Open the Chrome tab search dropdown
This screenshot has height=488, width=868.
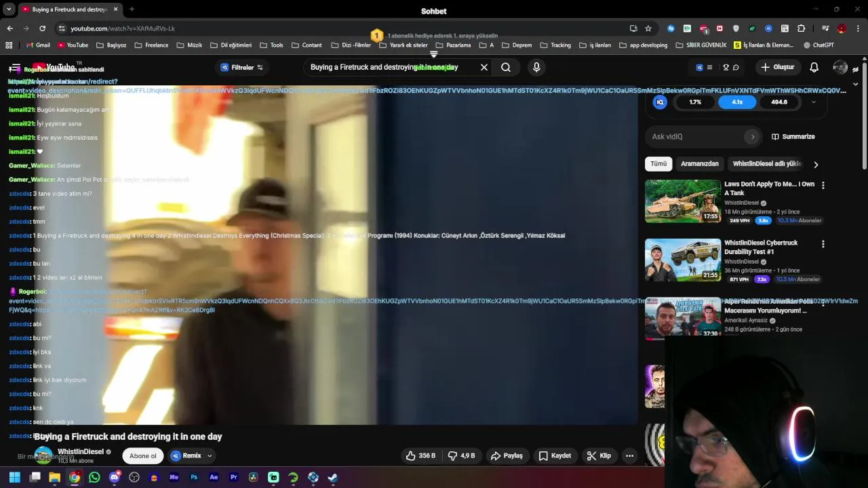coord(9,9)
